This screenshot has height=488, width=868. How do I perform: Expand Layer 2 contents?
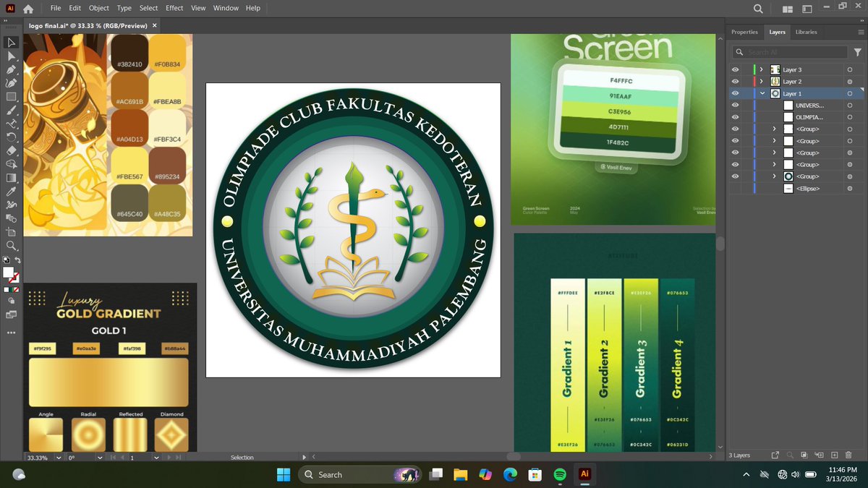pos(762,82)
